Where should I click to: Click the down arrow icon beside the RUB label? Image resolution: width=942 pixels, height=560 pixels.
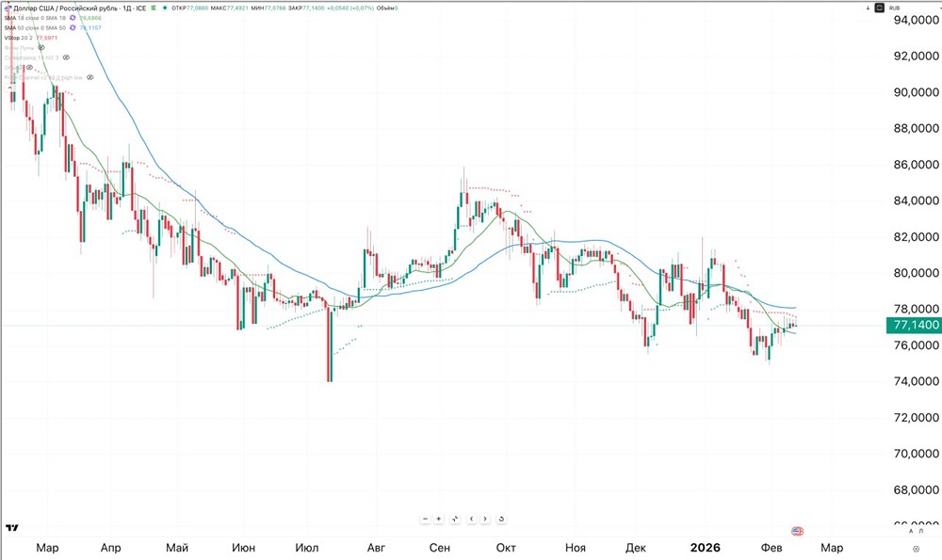click(868, 8)
